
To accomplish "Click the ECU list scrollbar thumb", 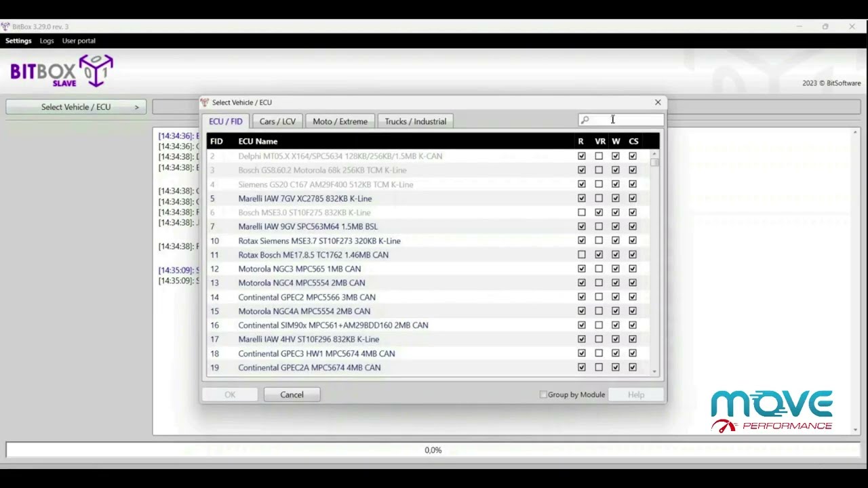I will (654, 163).
